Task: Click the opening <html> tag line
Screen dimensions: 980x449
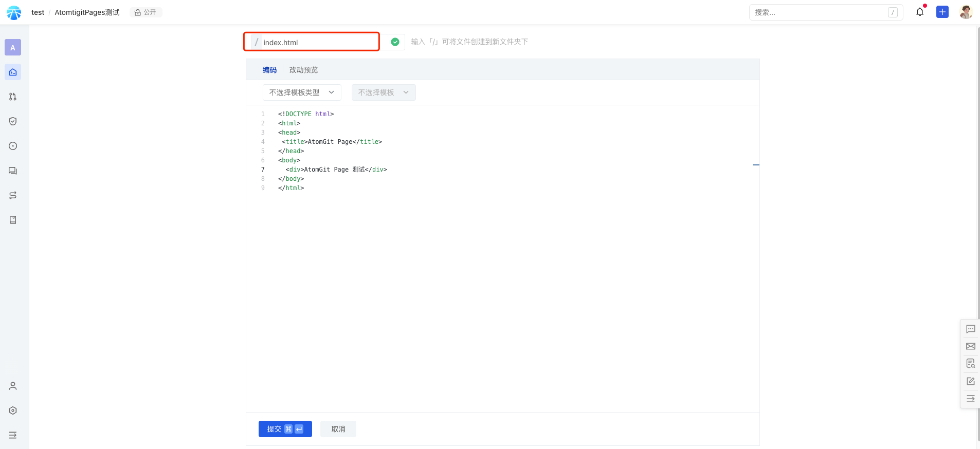Action: (289, 123)
